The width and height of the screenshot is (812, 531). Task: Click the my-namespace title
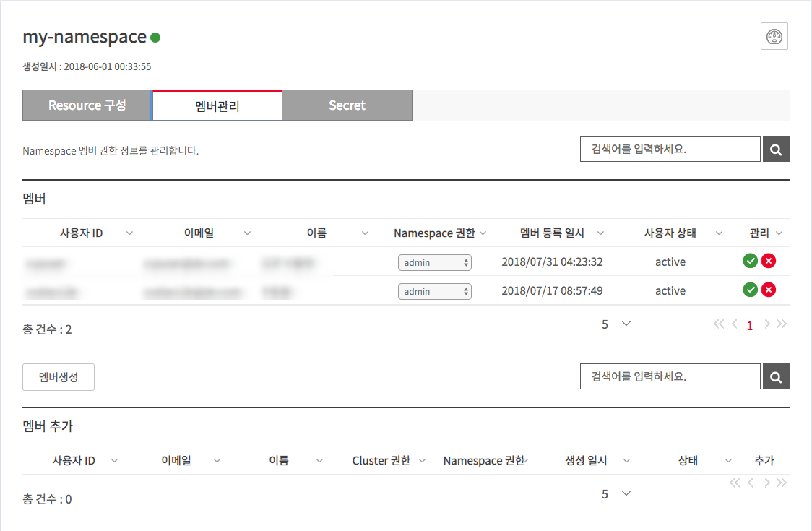(85, 38)
